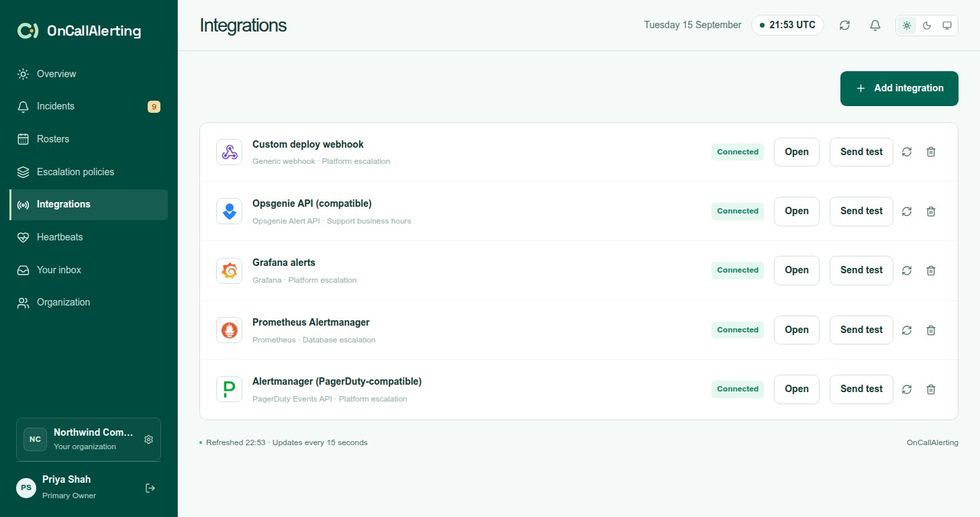This screenshot has width=980, height=517.
Task: Click Refreshed 22:53 status text
Action: [x=287, y=442]
